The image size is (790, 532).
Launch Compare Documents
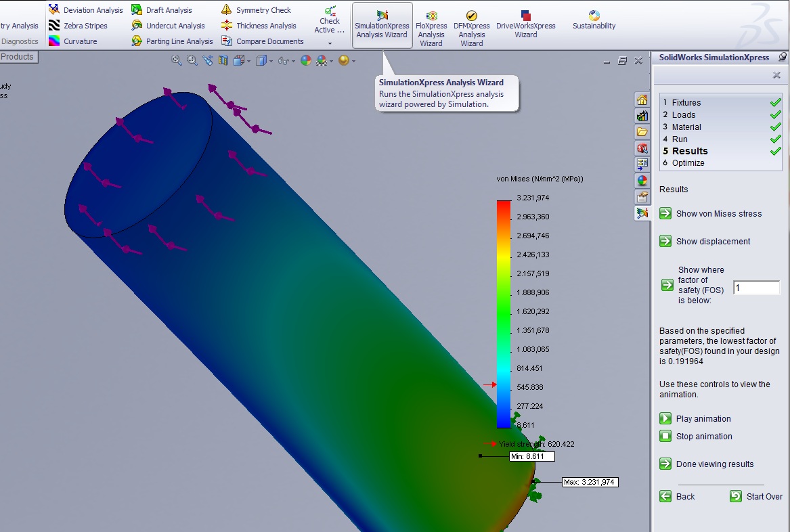pos(263,41)
